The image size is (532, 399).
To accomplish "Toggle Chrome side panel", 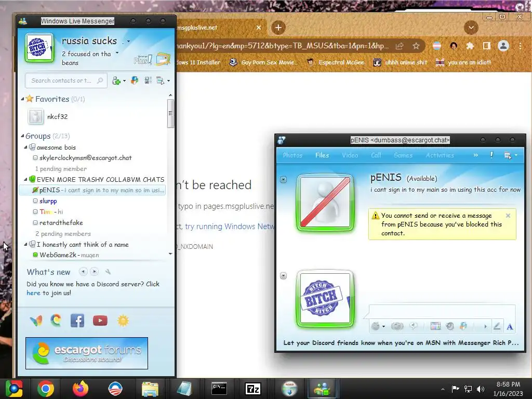I will (x=486, y=46).
